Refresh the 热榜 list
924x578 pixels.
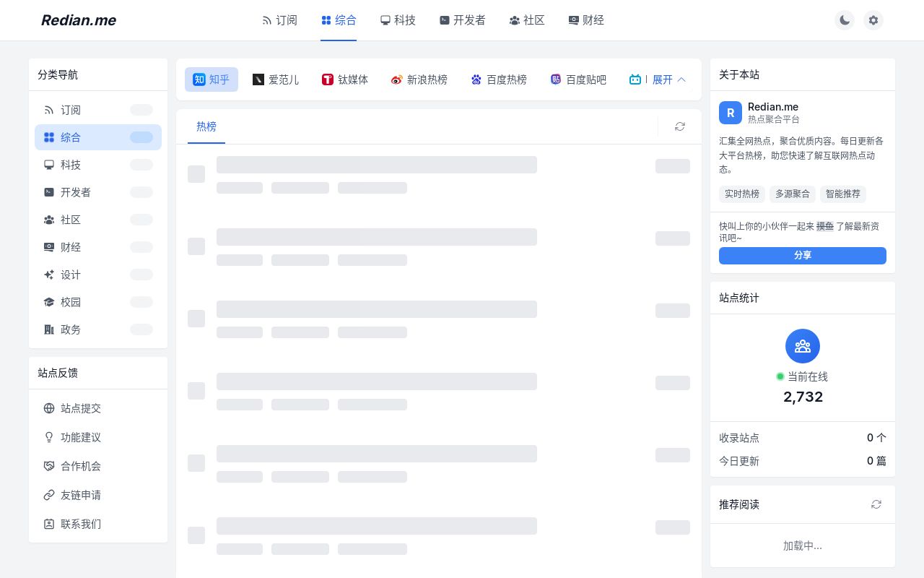680,126
